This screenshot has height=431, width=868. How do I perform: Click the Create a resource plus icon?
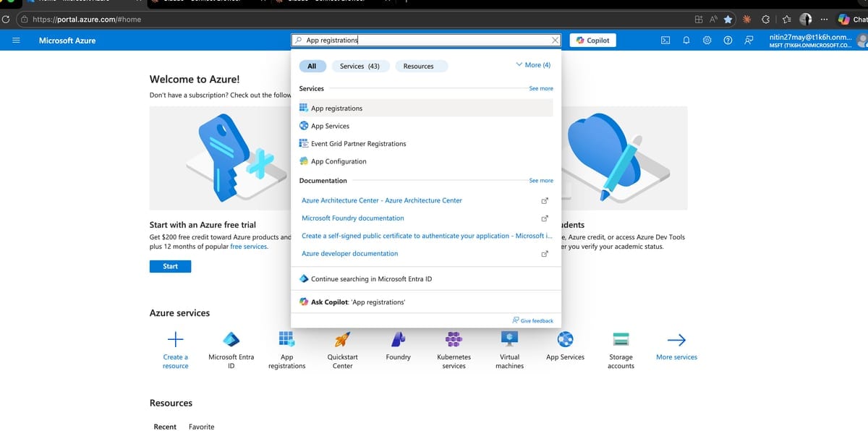(175, 338)
